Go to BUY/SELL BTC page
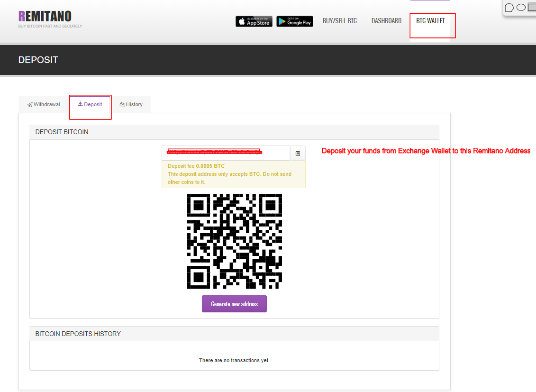This screenshot has width=536, height=392. (x=340, y=21)
